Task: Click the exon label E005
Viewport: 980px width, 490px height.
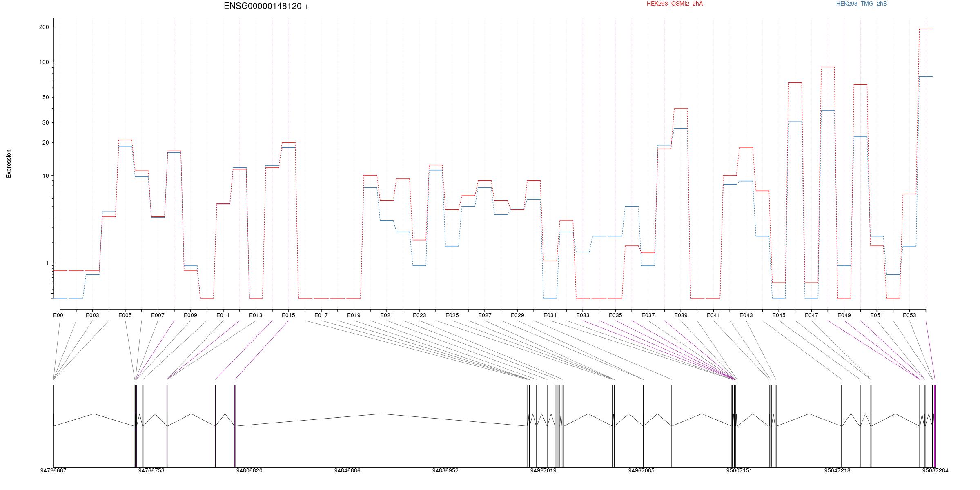Action: tap(125, 315)
